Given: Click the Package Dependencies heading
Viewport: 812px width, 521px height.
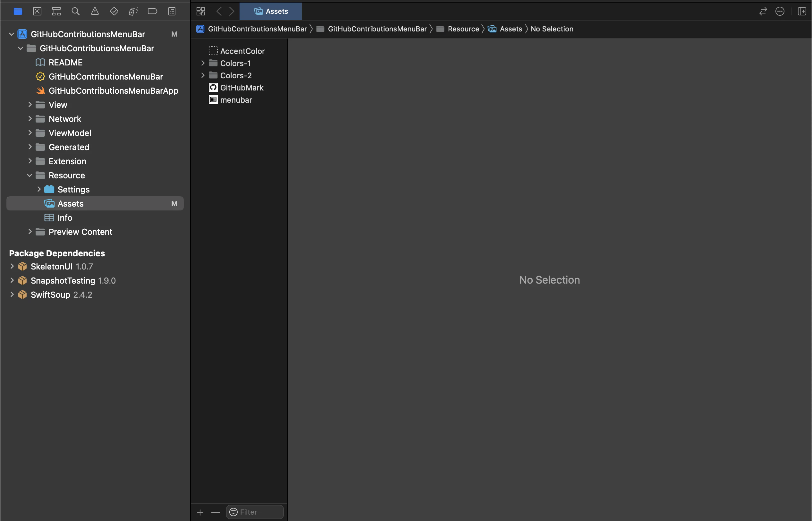Looking at the screenshot, I should (x=57, y=253).
